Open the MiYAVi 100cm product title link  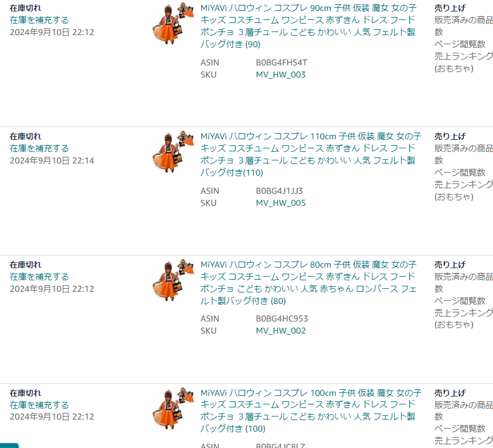click(311, 410)
